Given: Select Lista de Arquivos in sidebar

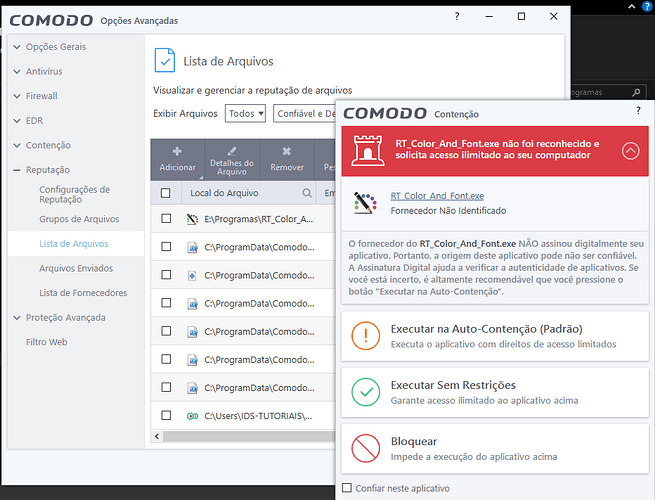Looking at the screenshot, I should coord(74,244).
